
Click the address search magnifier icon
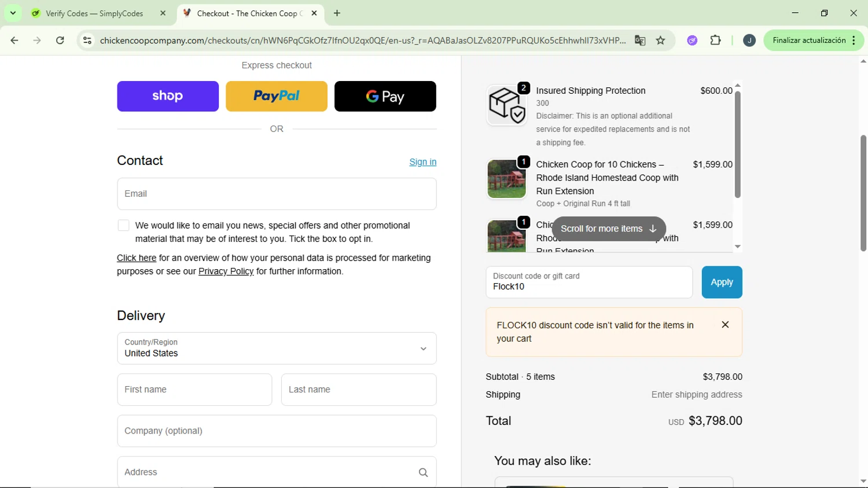(423, 473)
